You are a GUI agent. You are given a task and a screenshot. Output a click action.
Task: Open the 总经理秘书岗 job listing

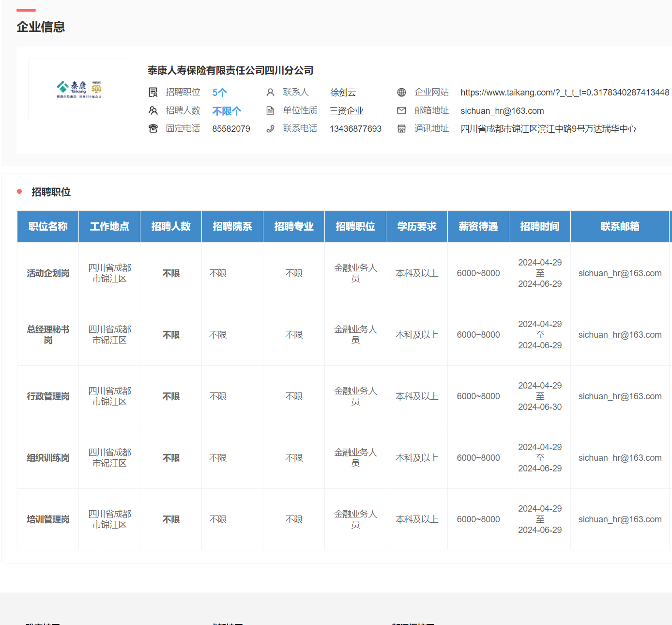(48, 335)
